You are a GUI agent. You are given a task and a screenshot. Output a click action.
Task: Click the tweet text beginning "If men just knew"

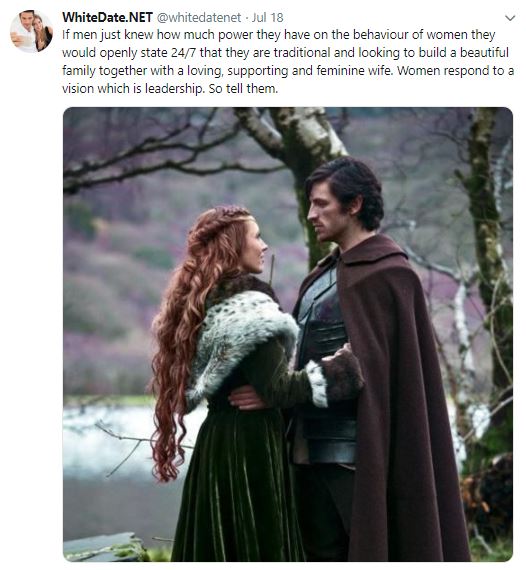tap(288, 61)
